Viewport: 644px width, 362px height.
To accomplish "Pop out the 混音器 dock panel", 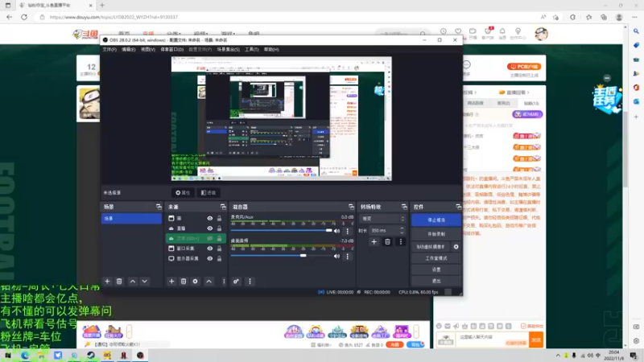I will (351, 207).
